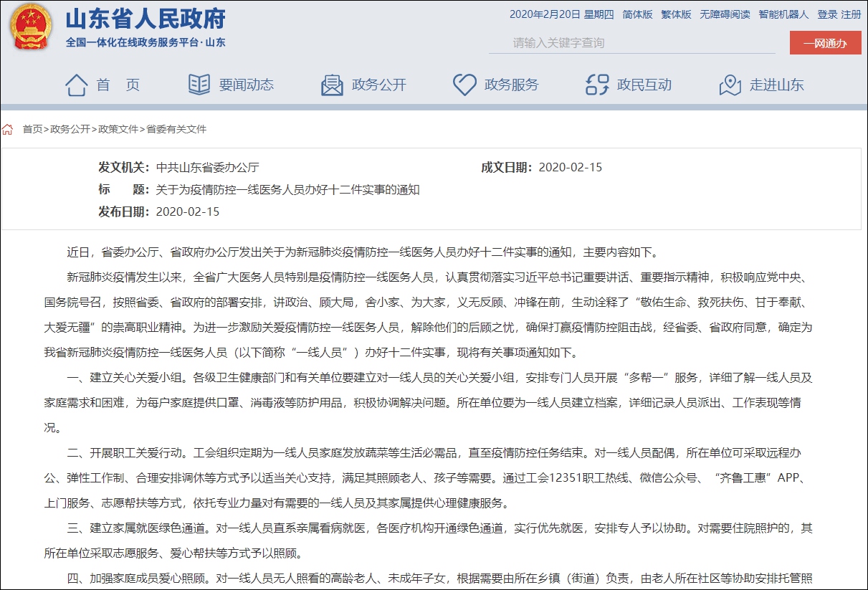Open the 政务公开 navigation menu item

(379, 85)
